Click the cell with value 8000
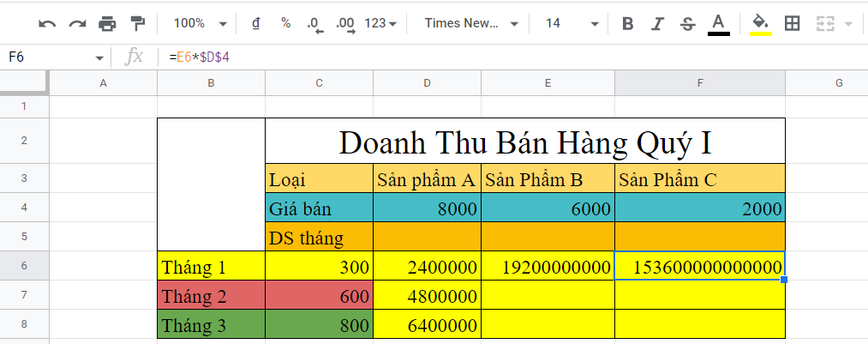 tap(427, 208)
